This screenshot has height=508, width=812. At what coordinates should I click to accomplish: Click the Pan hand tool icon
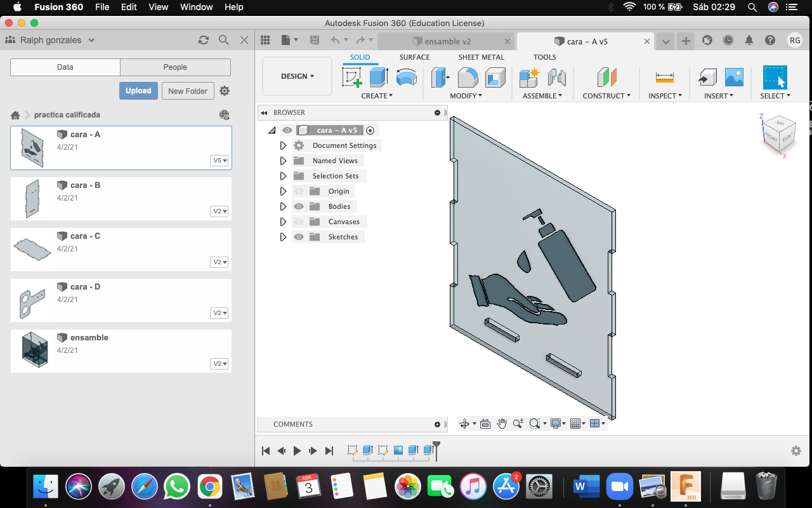click(x=502, y=424)
